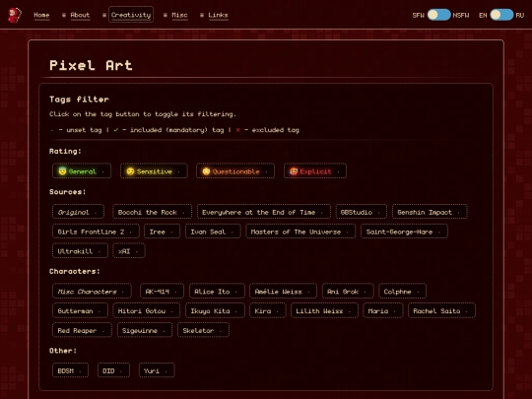Switch the SFW/NSFW toggle
Screen dimensions: 532x399
[438, 15]
